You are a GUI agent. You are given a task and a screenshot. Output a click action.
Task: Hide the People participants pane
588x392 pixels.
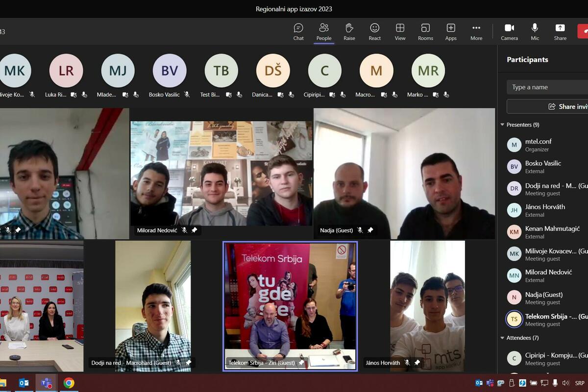[324, 32]
